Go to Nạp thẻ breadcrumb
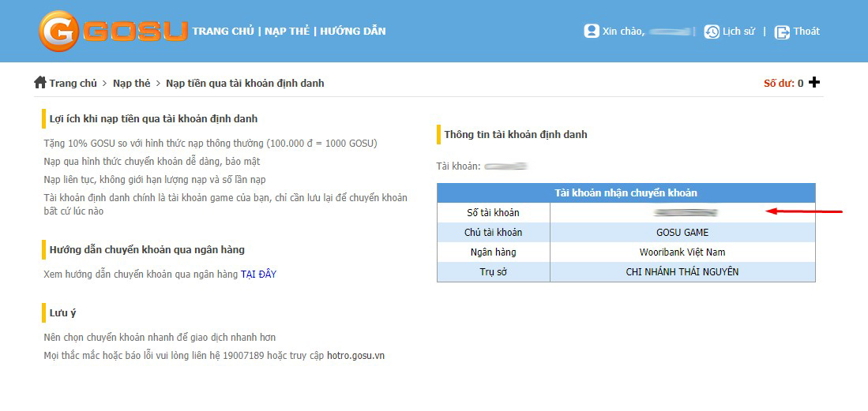Screen dimensions: 868x411 132,84
